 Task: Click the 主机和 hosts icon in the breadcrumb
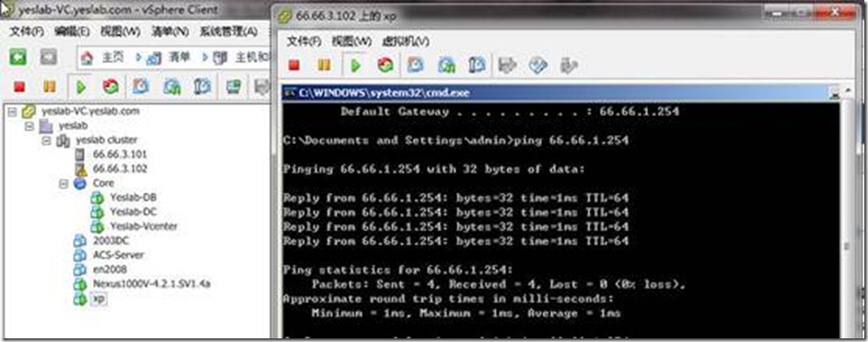click(x=220, y=57)
